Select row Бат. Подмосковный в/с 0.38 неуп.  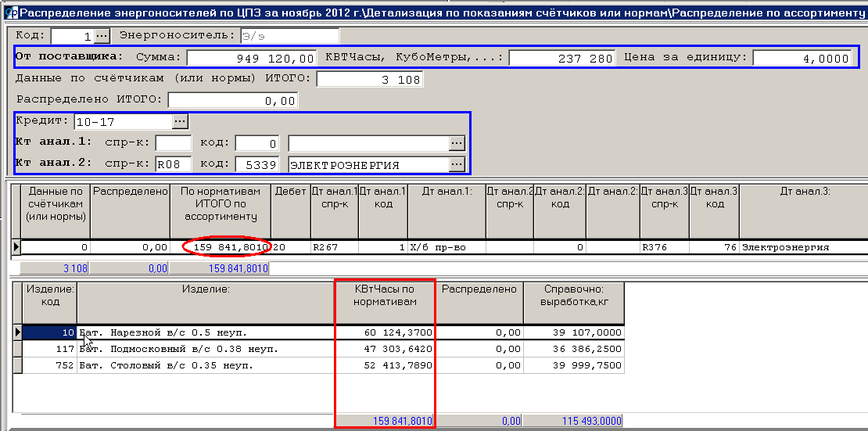[206, 349]
